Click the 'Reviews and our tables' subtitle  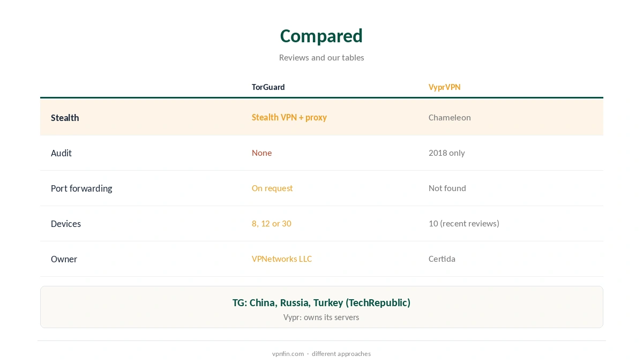click(322, 57)
